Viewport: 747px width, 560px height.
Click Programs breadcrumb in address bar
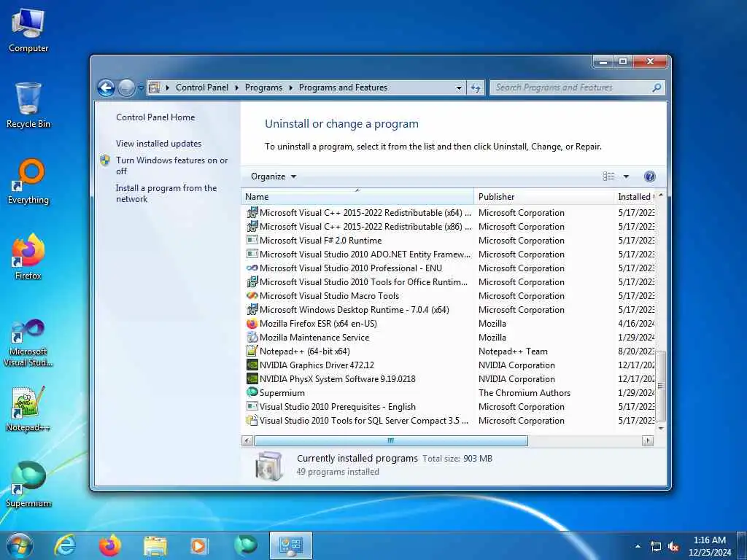coord(263,87)
